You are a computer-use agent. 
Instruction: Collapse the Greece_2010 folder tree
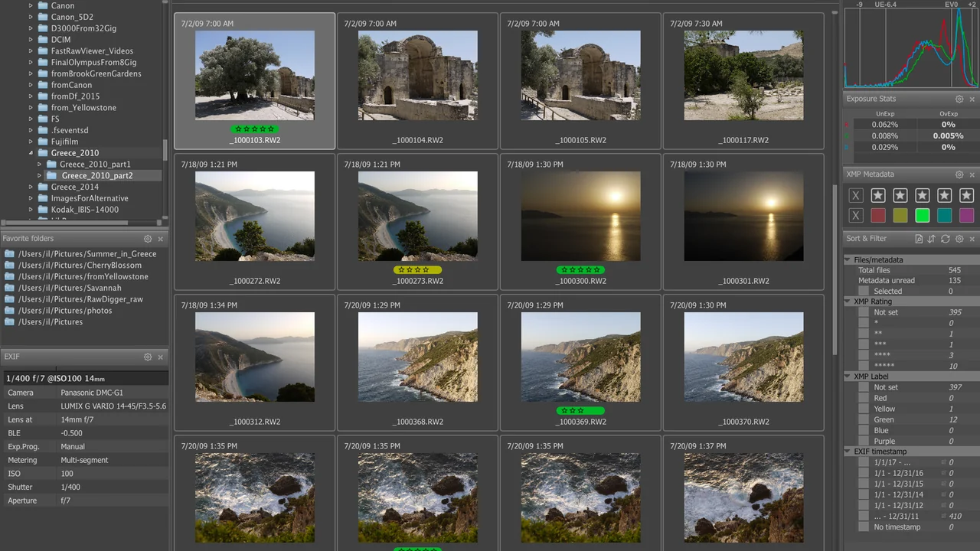click(x=31, y=153)
